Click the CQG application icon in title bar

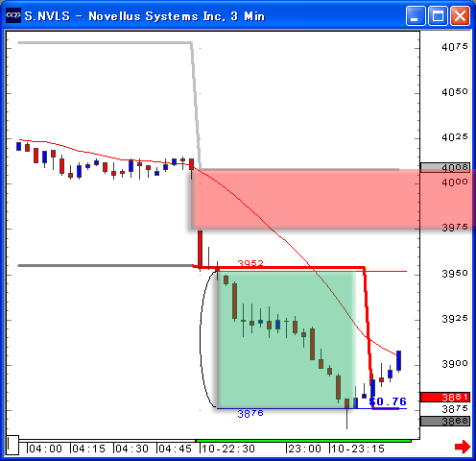13,14
